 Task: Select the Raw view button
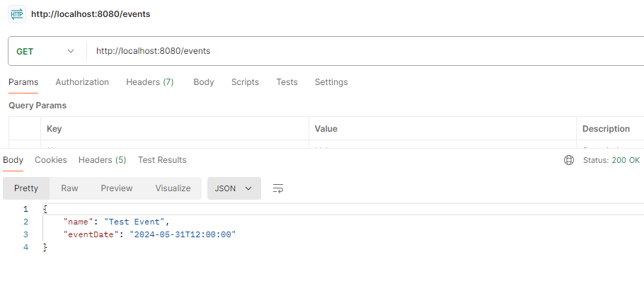click(x=69, y=188)
